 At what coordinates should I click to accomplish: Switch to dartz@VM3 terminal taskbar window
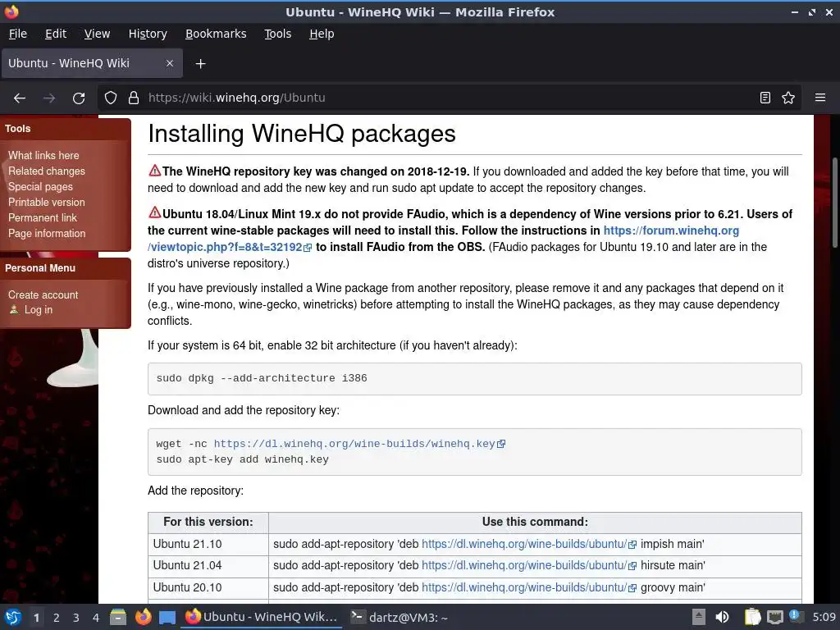click(399, 617)
